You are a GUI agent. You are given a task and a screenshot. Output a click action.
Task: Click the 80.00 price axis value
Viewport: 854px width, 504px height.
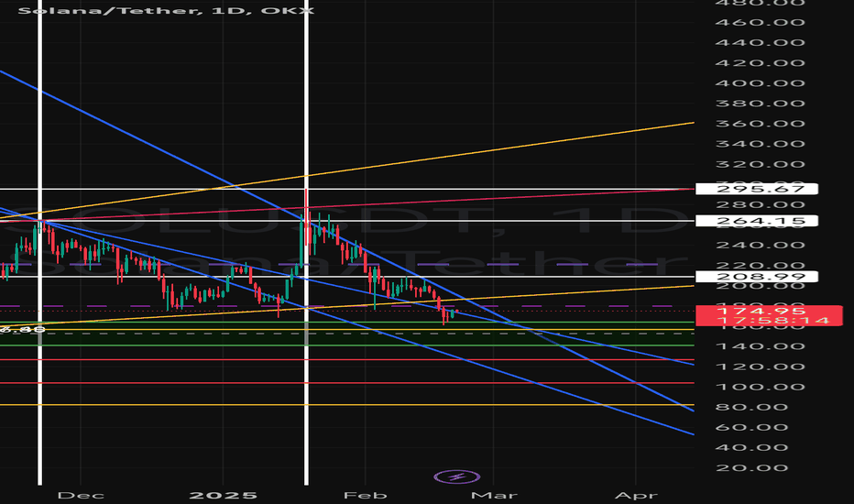751,407
